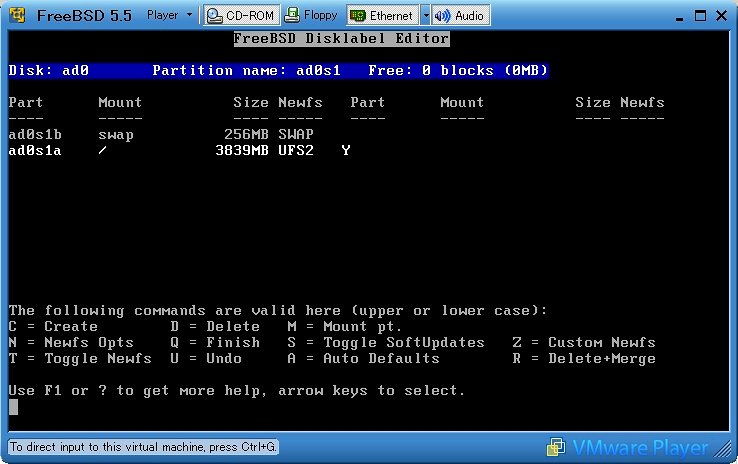Click the FreeBSD Disklabel Editor heading

click(x=341, y=38)
